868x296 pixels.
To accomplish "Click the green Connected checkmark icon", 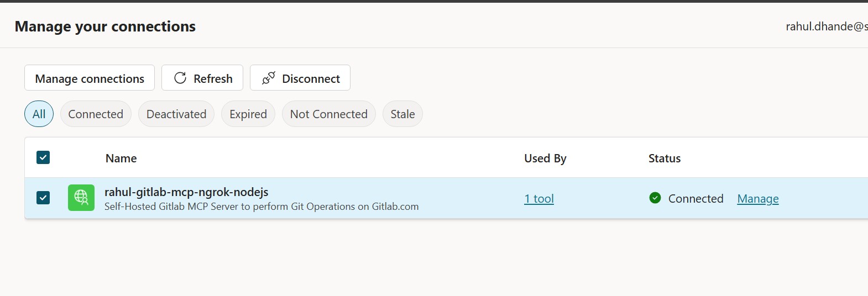I will coord(655,198).
